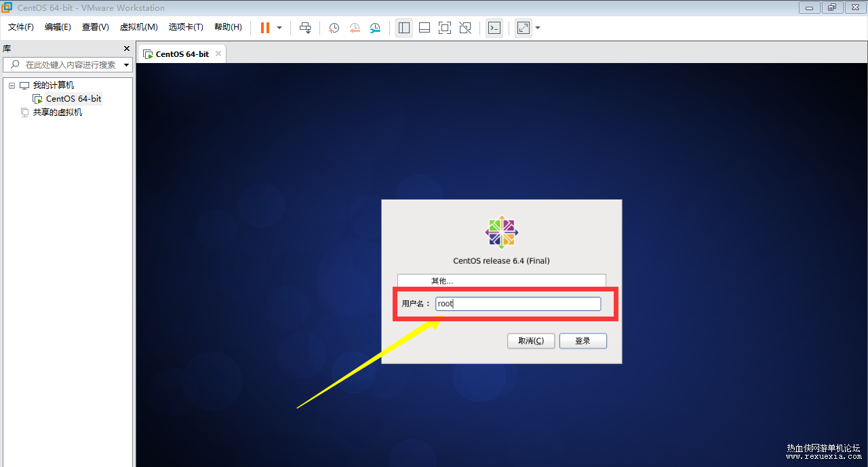
Task: Toggle the library sidebar view icon
Action: (404, 28)
